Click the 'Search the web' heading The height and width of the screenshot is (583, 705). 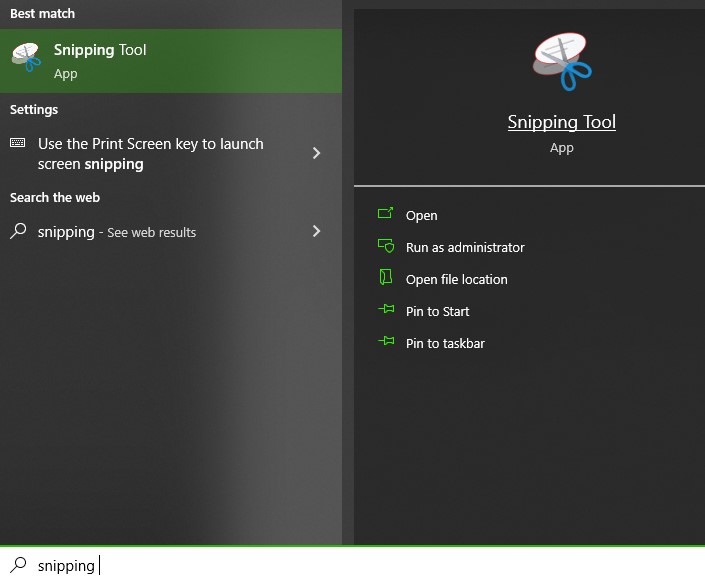click(x=55, y=197)
